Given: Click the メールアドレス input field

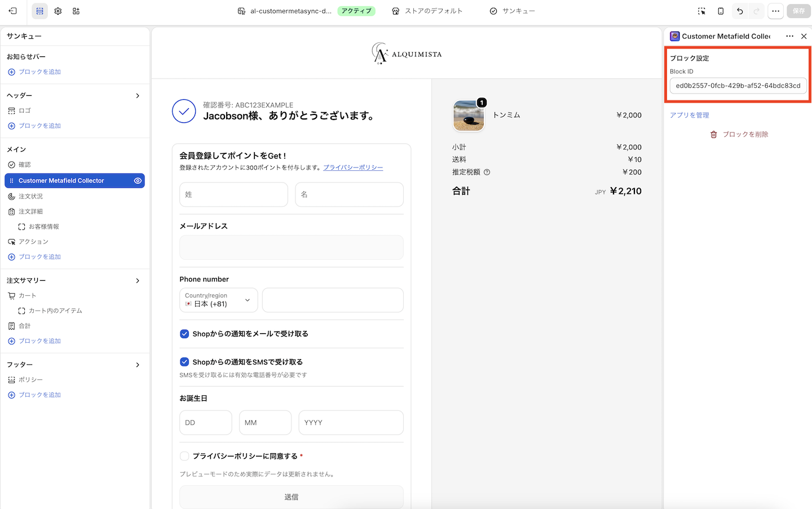Looking at the screenshot, I should [292, 247].
